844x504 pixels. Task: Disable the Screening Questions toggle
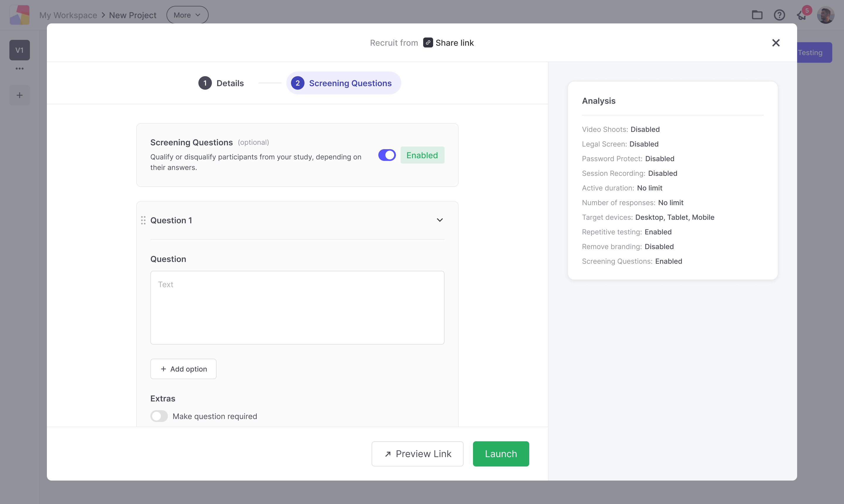(x=387, y=155)
